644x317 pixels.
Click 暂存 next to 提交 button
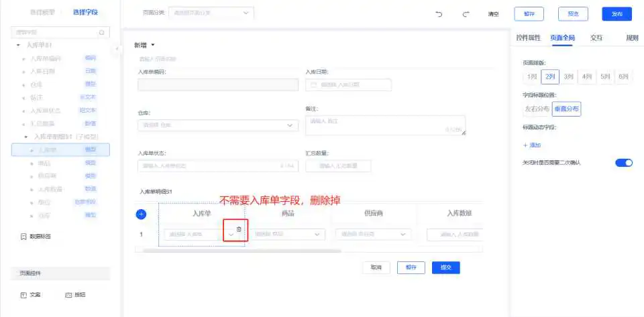411,267
